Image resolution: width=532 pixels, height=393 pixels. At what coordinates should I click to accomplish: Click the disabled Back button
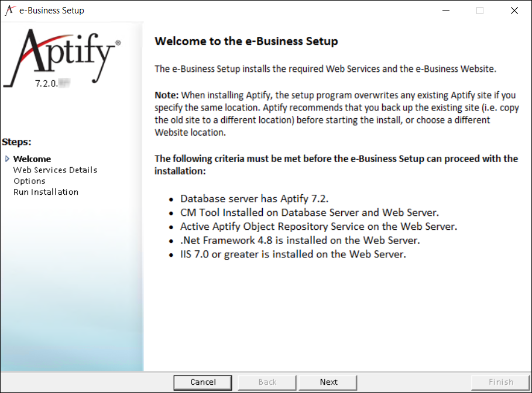tap(267, 382)
